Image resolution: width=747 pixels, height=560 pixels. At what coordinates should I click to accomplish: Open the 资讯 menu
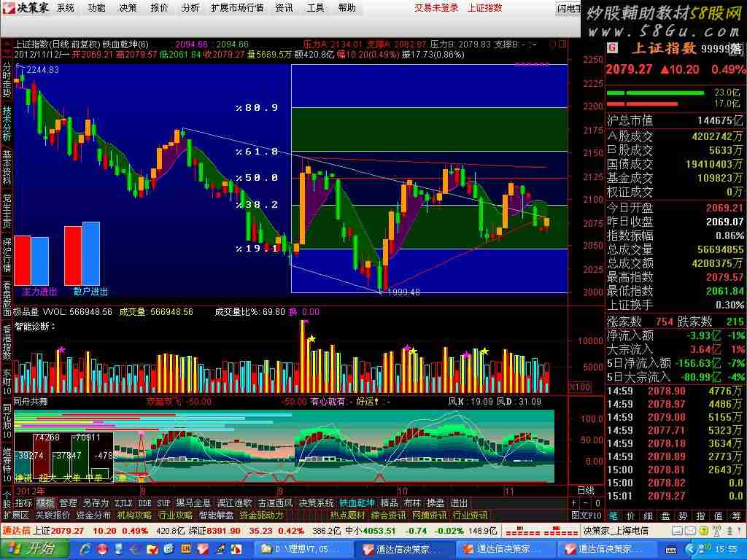pyautogui.click(x=284, y=7)
